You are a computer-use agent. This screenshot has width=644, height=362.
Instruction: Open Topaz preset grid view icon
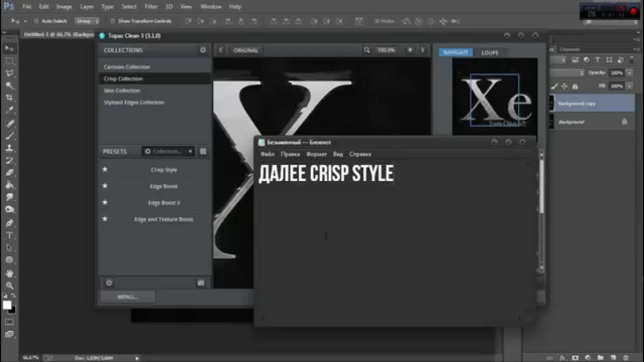[203, 151]
